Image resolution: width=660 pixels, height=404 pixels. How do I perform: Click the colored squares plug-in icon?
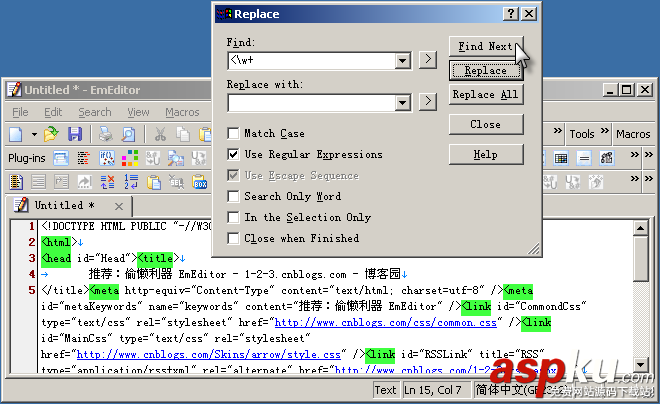pos(130,158)
